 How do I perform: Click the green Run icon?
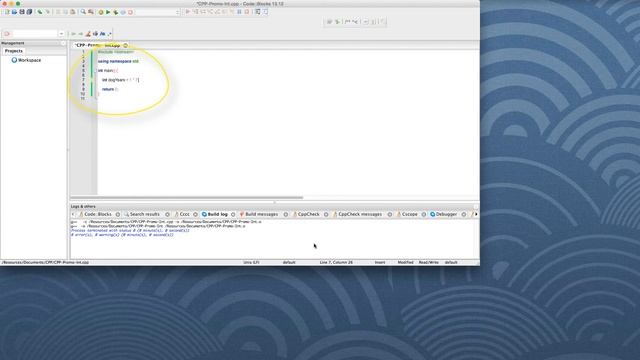pos(108,12)
